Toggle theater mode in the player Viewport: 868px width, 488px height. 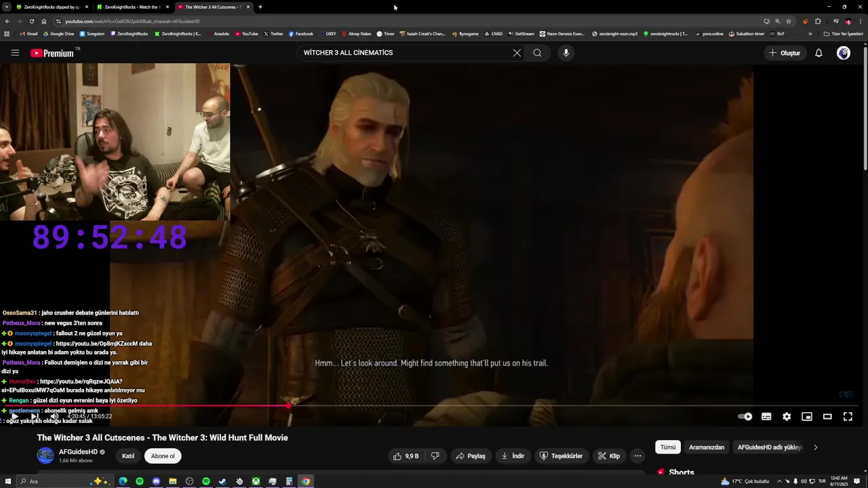pyautogui.click(x=827, y=417)
